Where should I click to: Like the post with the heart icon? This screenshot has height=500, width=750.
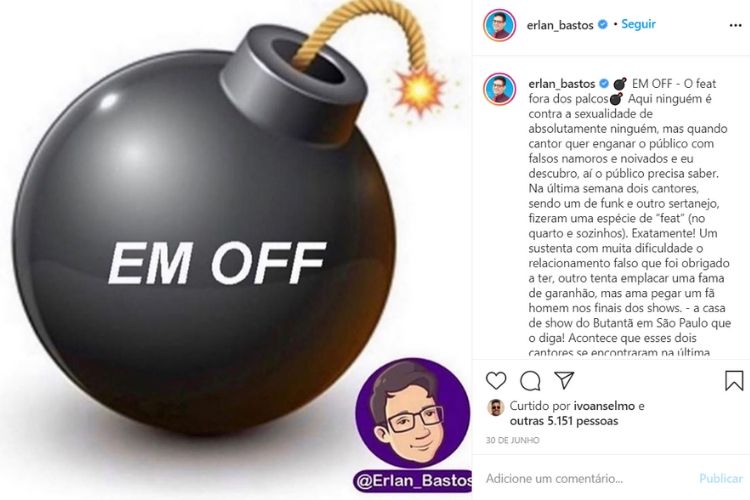click(x=496, y=381)
